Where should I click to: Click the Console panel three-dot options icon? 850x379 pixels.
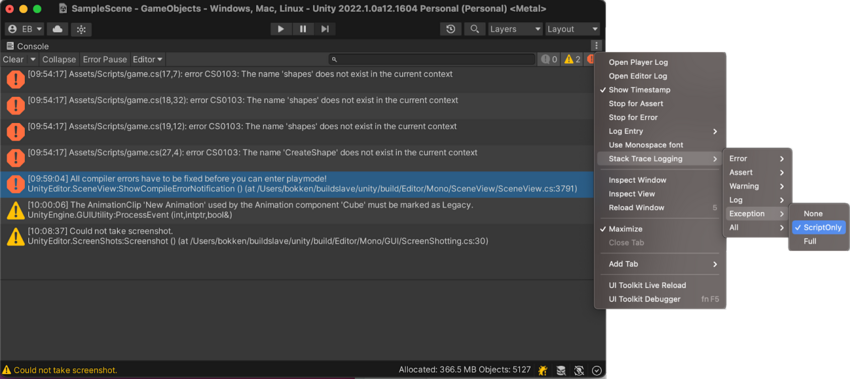pos(596,46)
